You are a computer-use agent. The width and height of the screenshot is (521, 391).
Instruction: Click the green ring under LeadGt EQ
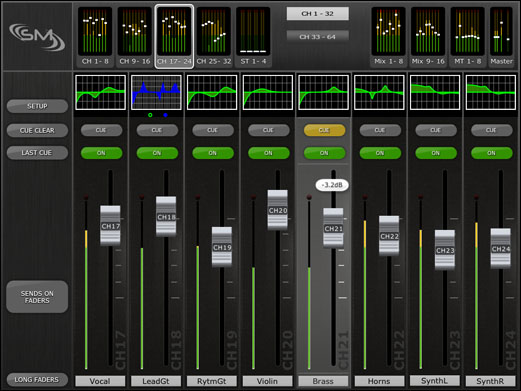click(x=150, y=115)
